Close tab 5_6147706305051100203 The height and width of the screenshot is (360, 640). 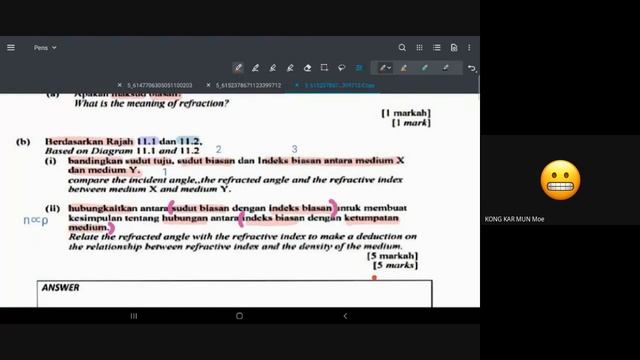[120, 85]
